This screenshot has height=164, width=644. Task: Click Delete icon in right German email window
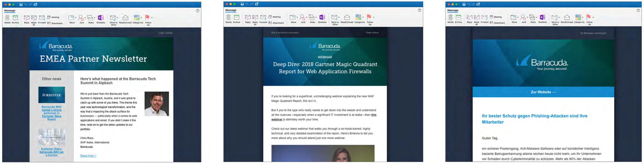[x=450, y=17]
